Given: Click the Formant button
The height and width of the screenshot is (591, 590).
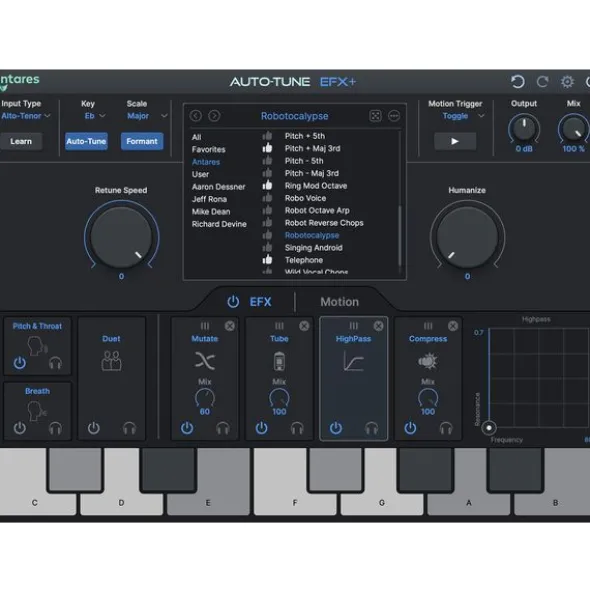Looking at the screenshot, I should tap(142, 141).
